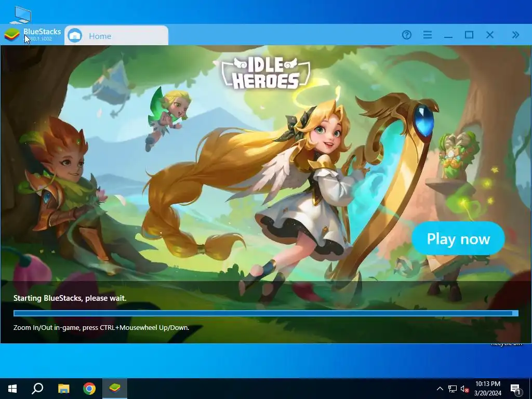Open the Windows notification center
This screenshot has height=399, width=532.
point(515,389)
